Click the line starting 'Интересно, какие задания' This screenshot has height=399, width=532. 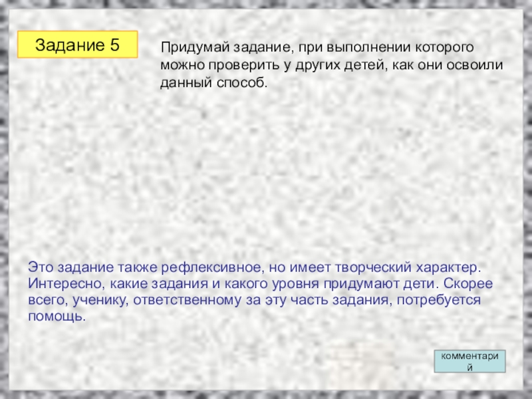[x=260, y=284]
